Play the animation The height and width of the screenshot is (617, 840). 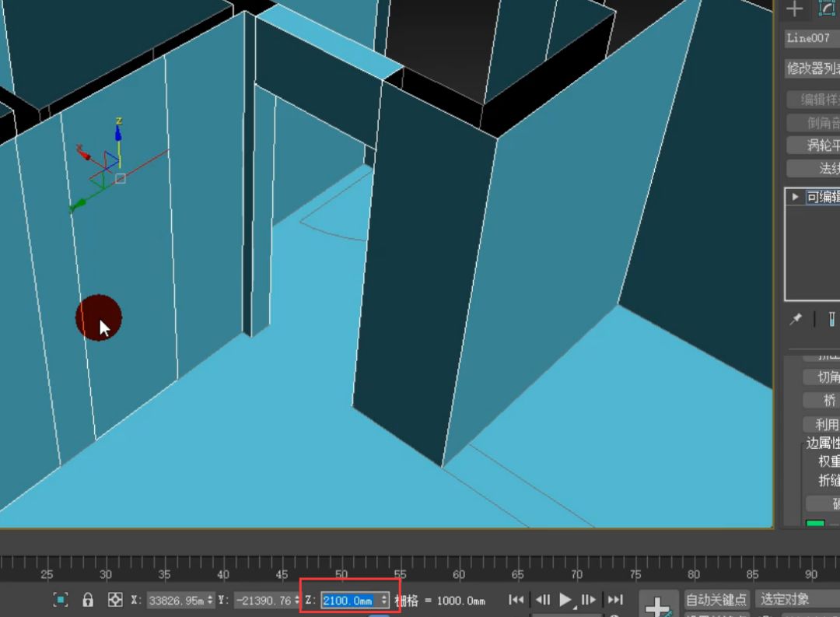point(565,599)
